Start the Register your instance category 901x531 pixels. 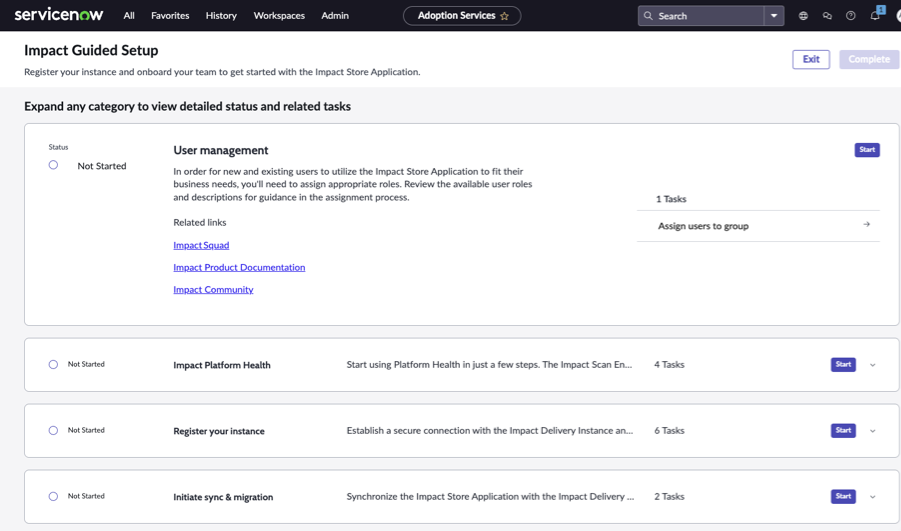click(x=843, y=430)
